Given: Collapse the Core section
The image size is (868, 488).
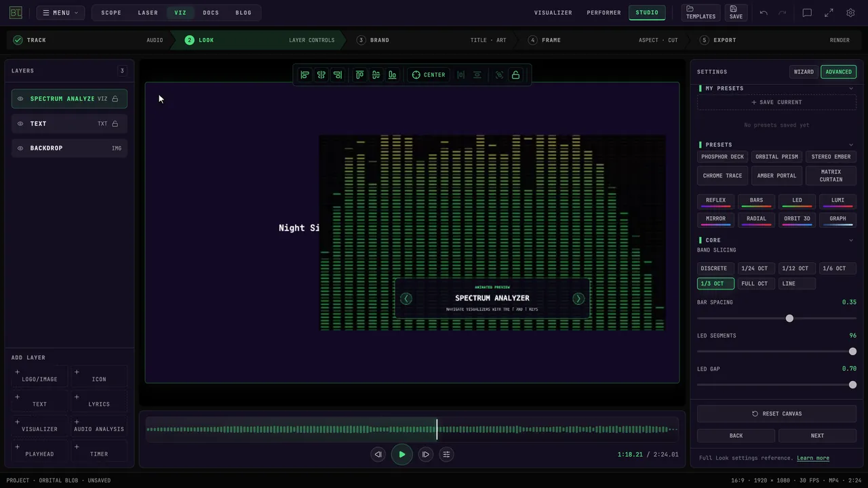Looking at the screenshot, I should point(851,240).
